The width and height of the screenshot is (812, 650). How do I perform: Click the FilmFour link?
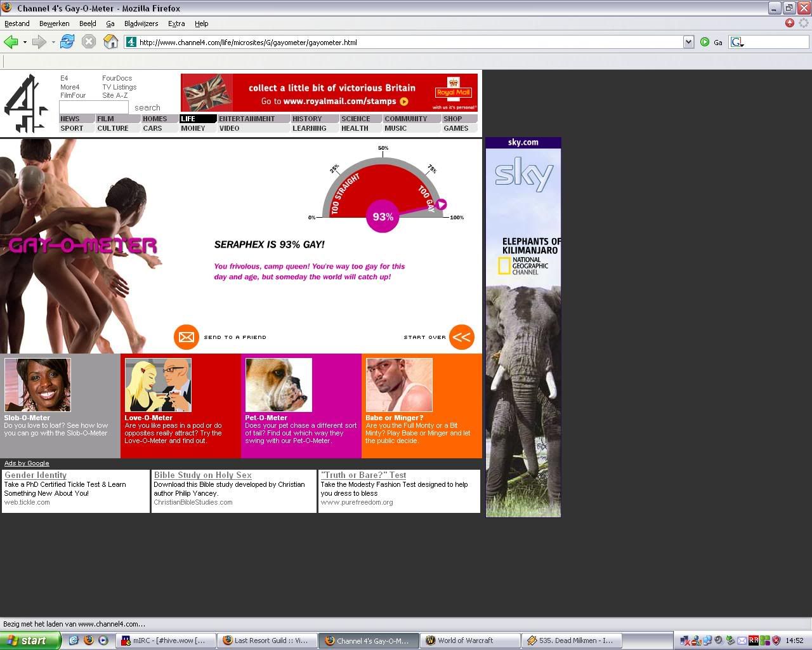73,95
